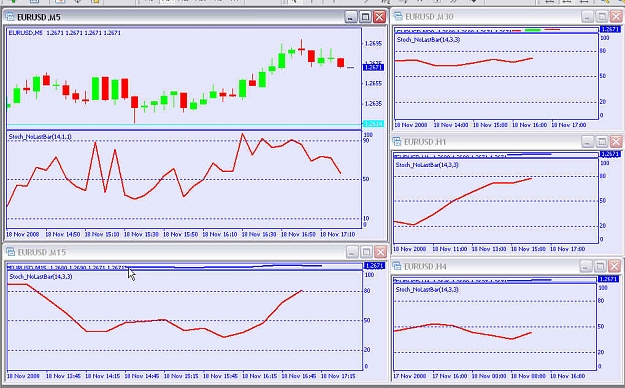Image resolution: width=625 pixels, height=388 pixels.
Task: Click the chart icon in EURUSD,M30 title bar
Action: 398,16
